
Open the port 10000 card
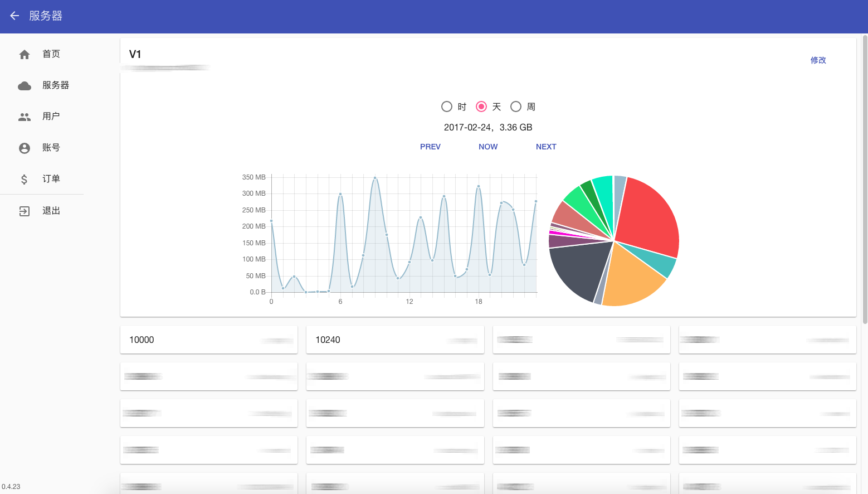[x=209, y=340]
